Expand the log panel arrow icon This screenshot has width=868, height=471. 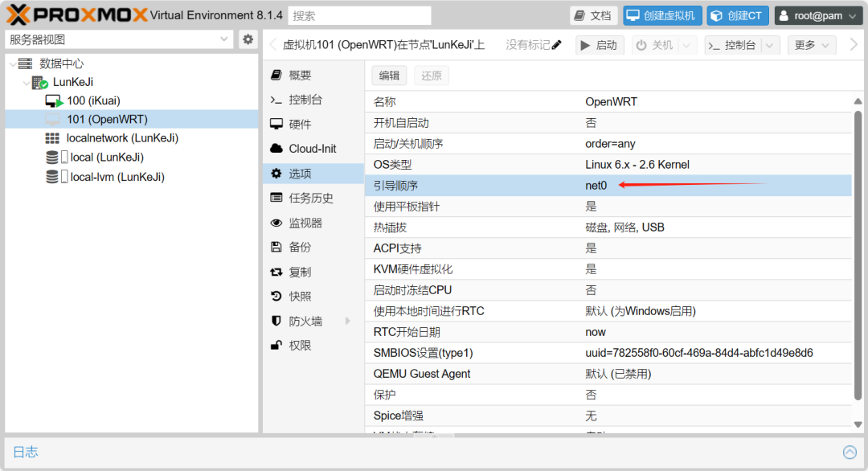[x=850, y=453]
